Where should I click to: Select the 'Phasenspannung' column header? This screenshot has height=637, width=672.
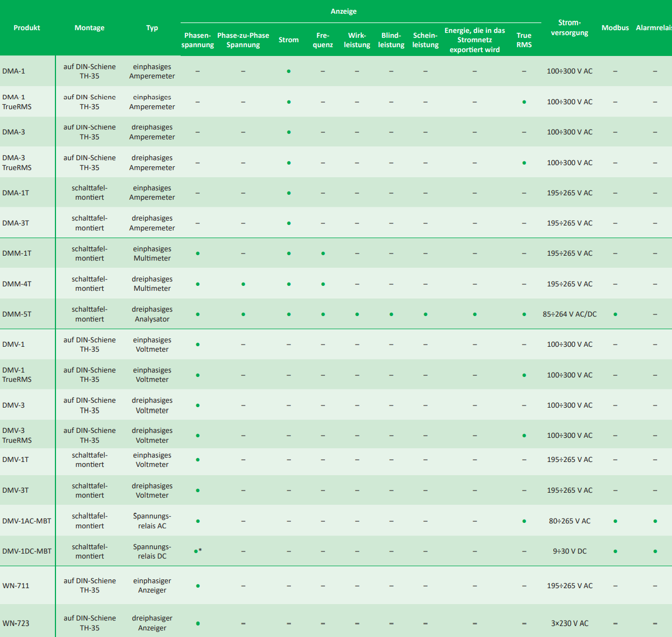pos(198,40)
